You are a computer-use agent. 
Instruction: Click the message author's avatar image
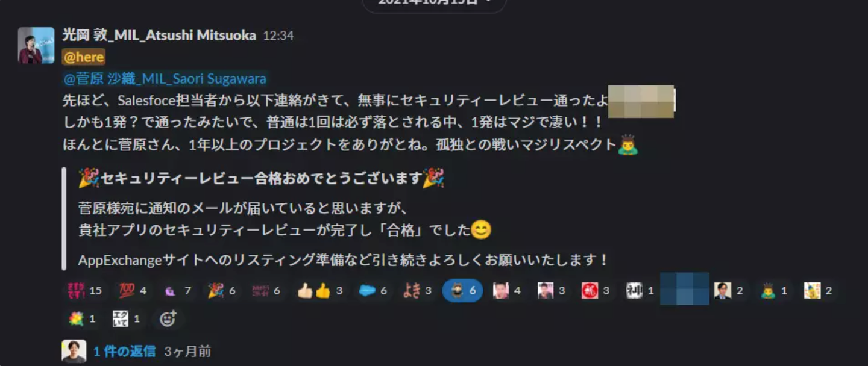(x=36, y=45)
